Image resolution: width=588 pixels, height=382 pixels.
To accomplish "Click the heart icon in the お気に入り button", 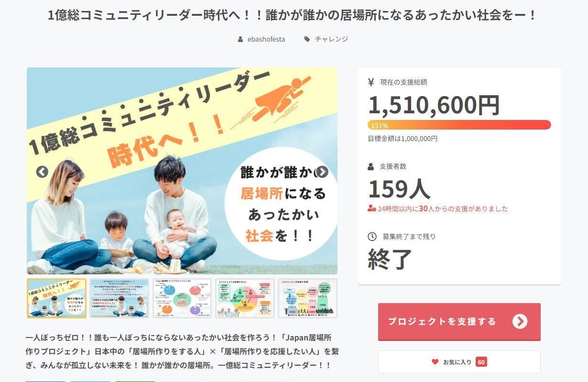I will [435, 362].
